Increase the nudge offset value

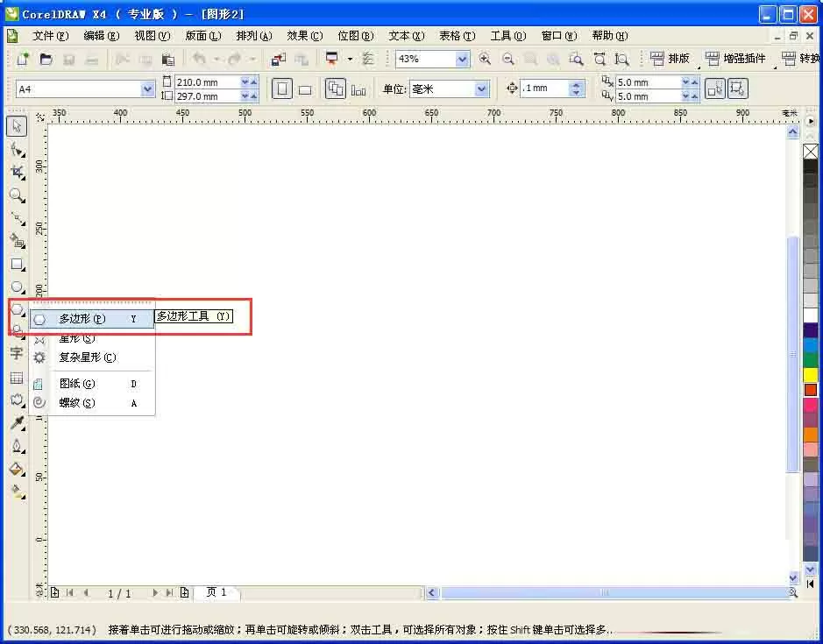coord(577,84)
